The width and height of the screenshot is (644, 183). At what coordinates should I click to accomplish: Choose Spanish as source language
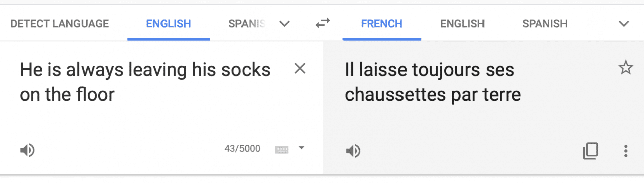click(247, 23)
